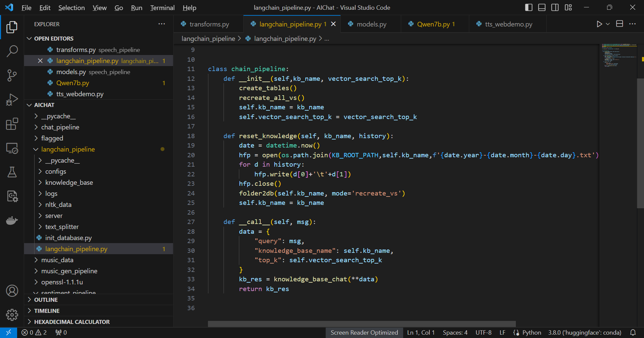The height and width of the screenshot is (338, 644).
Task: Open the Docker view icon
Action: [x=12, y=220]
